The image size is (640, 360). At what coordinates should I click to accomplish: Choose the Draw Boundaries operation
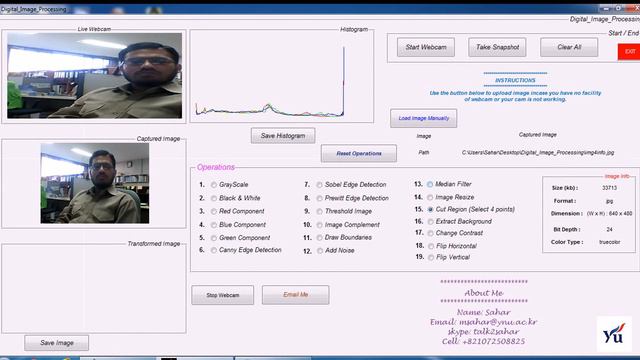pos(320,238)
